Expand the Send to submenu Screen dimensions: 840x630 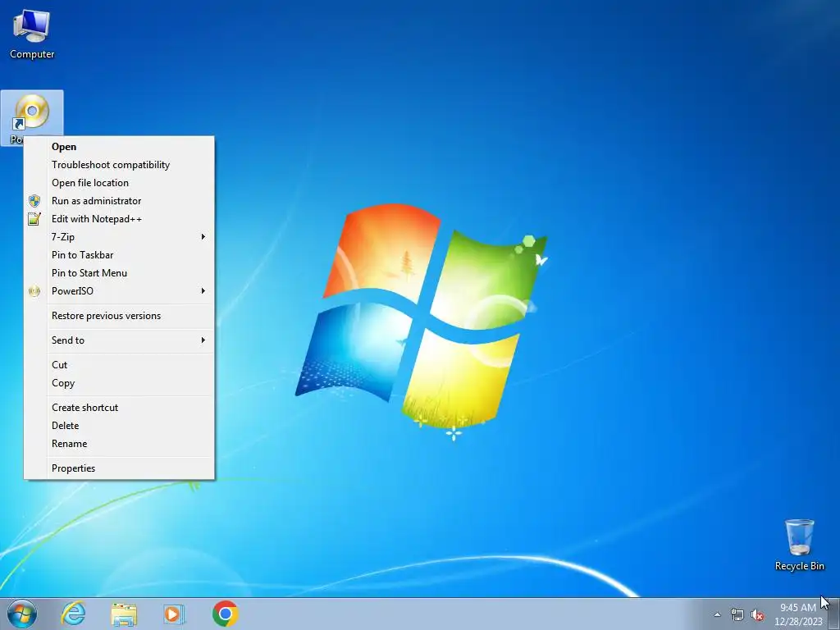click(119, 340)
